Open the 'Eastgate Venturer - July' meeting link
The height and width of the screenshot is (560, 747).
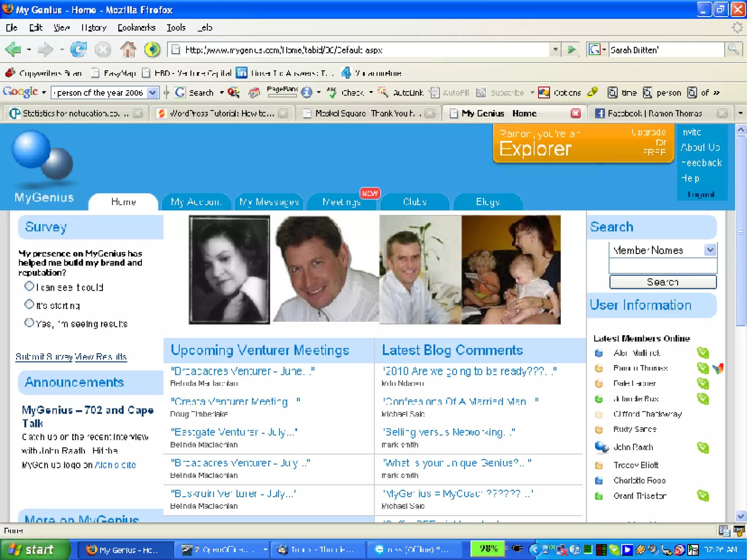[234, 432]
